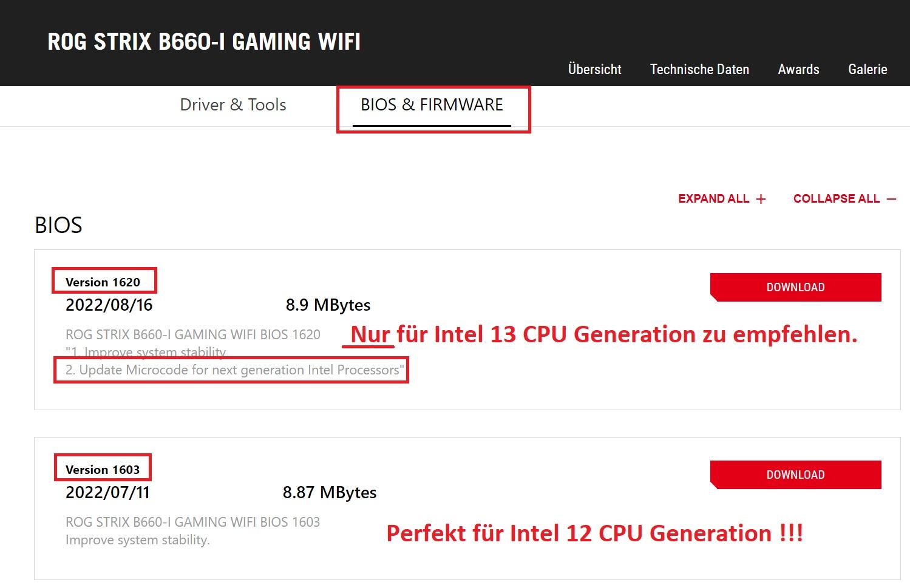Click the plus icon beside Expand All
Image resolution: width=910 pixels, height=588 pixels.
(x=761, y=199)
